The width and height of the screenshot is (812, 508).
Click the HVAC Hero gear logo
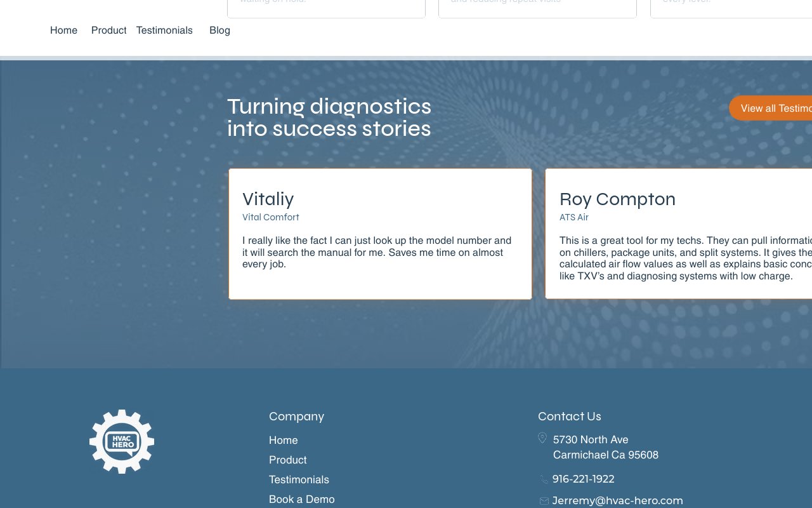pyautogui.click(x=122, y=441)
